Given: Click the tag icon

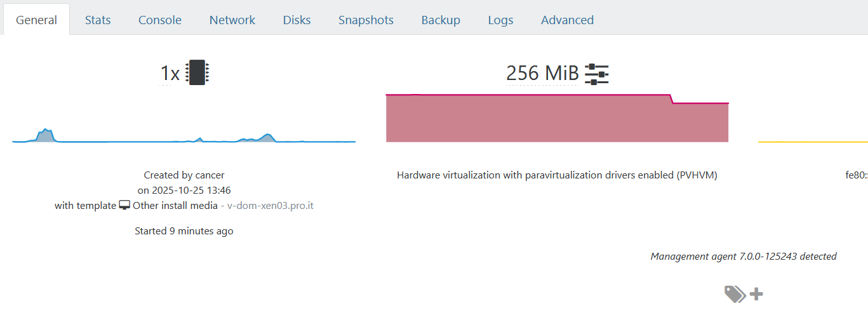Looking at the screenshot, I should click(x=735, y=294).
